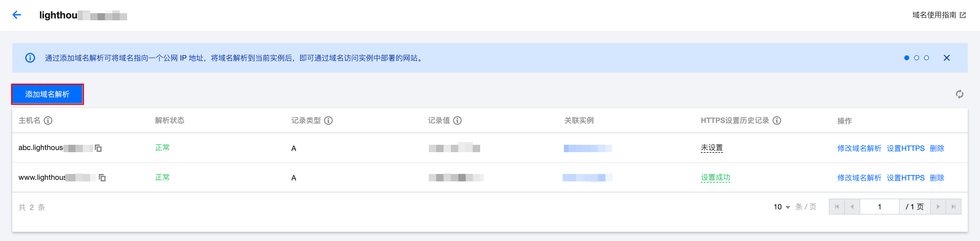Open info tooltip next to 主机名
This screenshot has height=241, width=980.
tap(48, 120)
